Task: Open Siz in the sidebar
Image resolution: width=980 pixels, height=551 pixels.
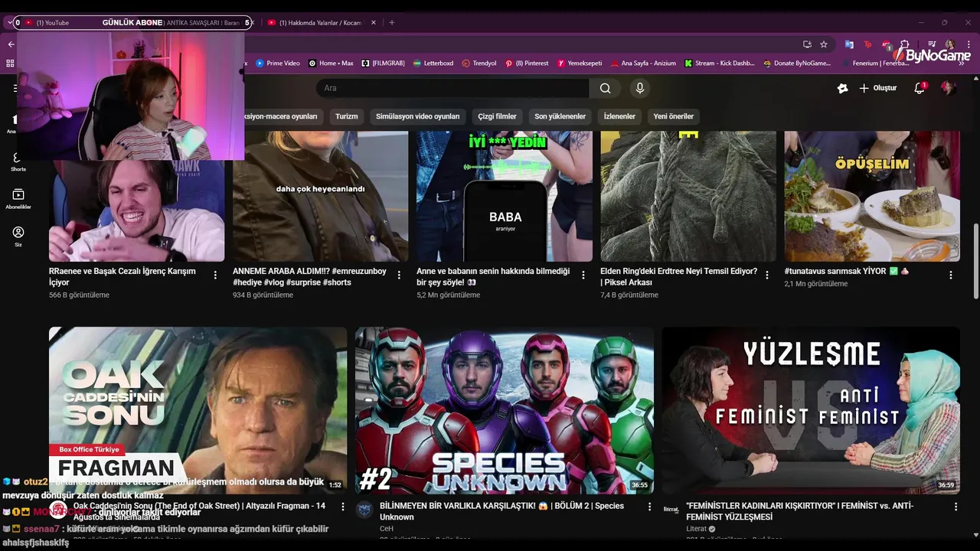Action: 18,236
